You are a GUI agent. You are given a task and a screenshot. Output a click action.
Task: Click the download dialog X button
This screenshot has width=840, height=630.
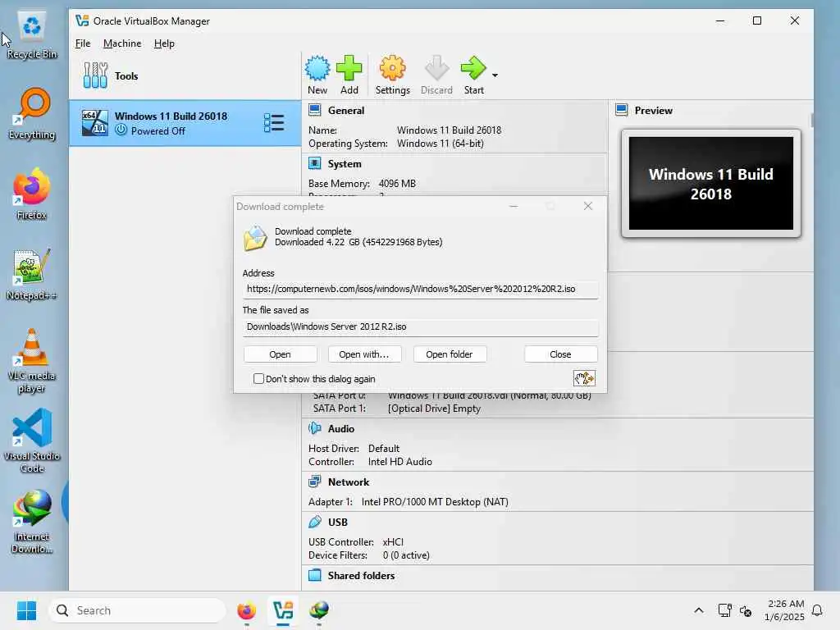[587, 206]
